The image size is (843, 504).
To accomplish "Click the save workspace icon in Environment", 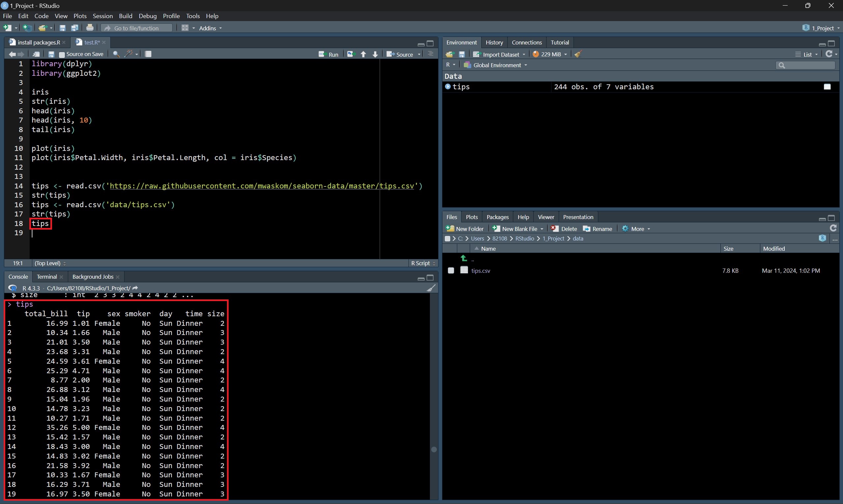I will click(x=462, y=54).
